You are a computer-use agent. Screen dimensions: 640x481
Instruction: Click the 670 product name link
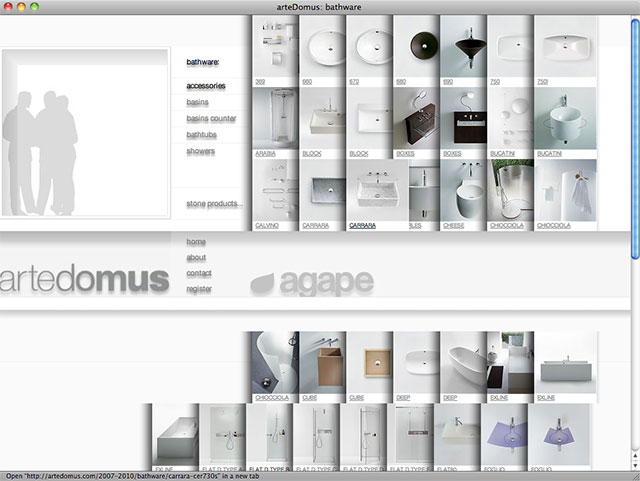(x=354, y=82)
